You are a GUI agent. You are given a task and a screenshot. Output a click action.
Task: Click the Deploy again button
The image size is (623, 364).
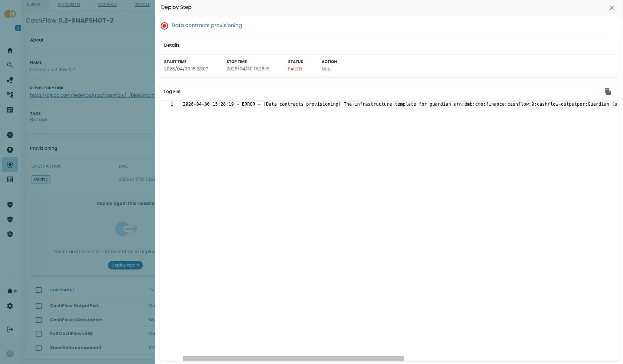pos(125,265)
